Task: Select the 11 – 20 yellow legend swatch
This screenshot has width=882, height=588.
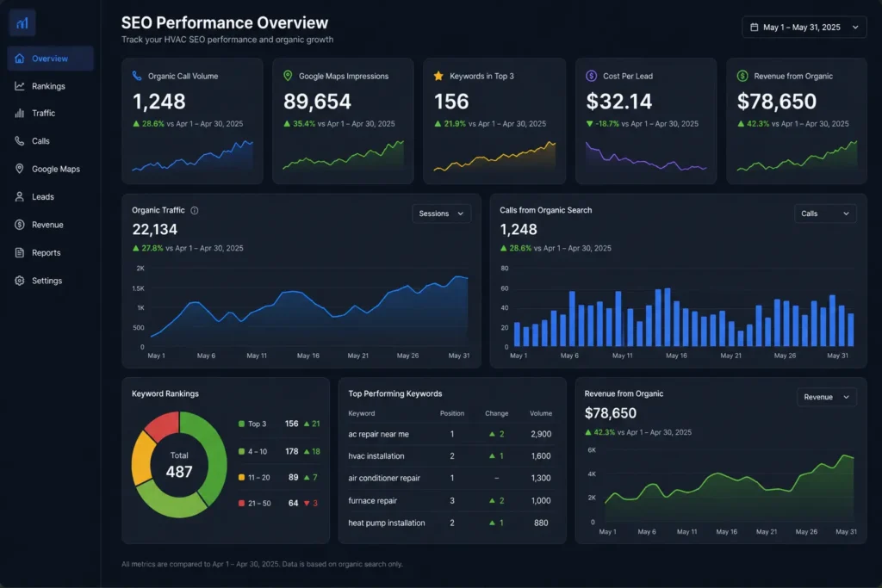Action: pyautogui.click(x=241, y=477)
